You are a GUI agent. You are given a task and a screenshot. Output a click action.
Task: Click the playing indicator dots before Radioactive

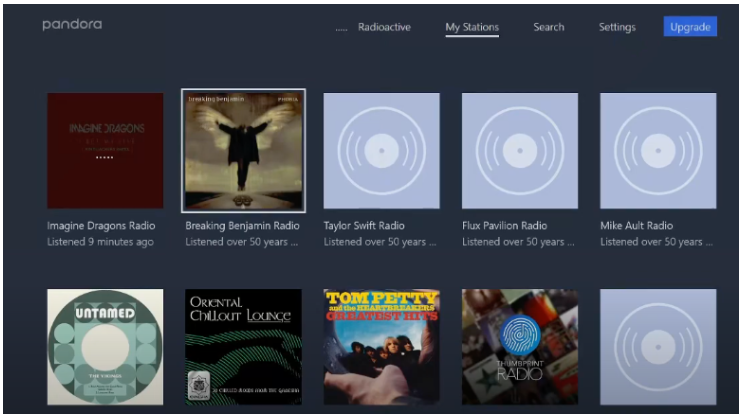click(x=341, y=30)
